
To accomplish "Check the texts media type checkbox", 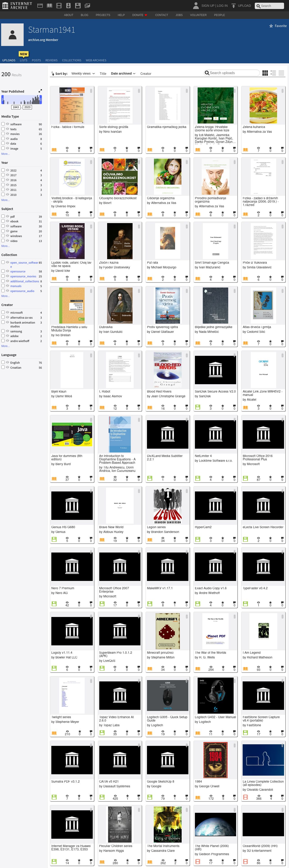I will tap(3, 129).
